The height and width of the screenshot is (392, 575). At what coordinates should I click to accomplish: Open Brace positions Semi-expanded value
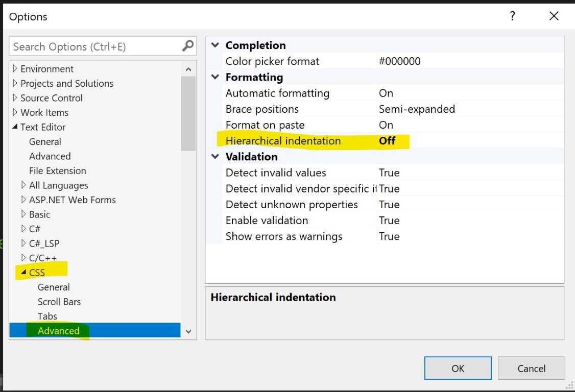pyautogui.click(x=417, y=109)
